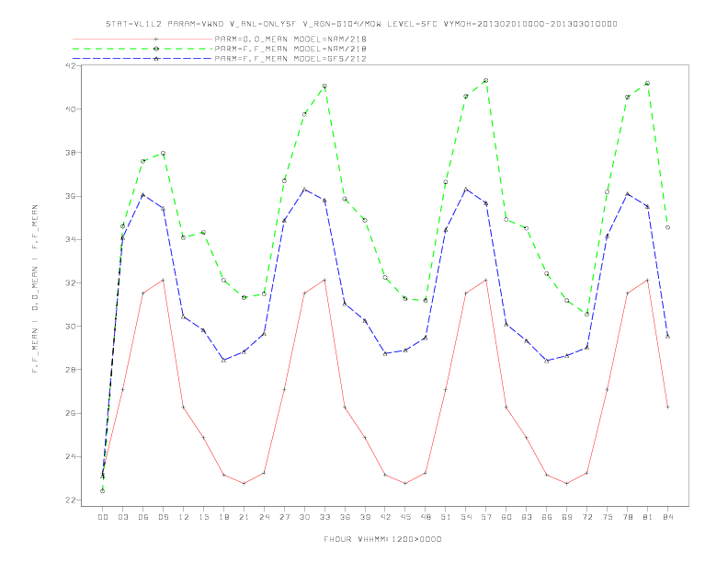The image size is (728, 563).
Task: Click x-axis tick label 03
Action: point(122,517)
